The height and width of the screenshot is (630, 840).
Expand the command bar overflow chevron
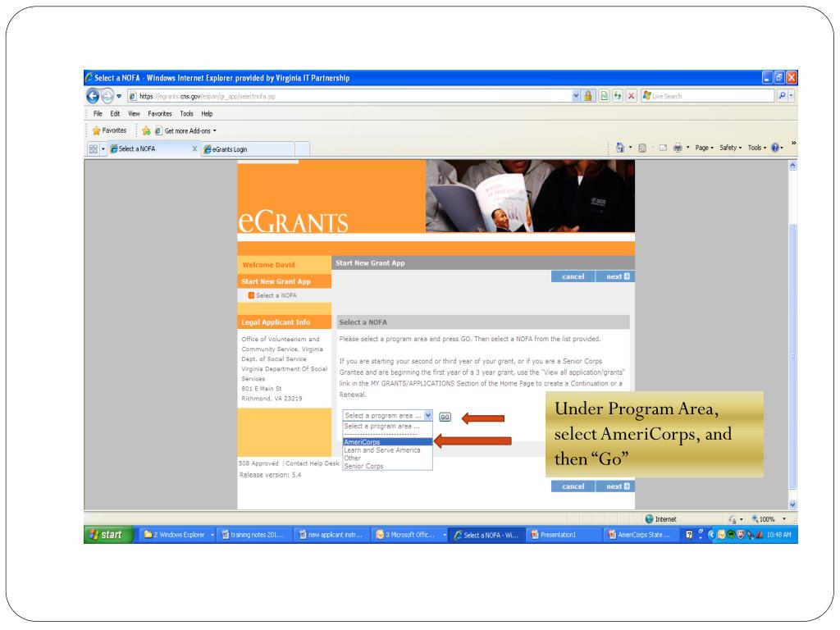[x=793, y=144]
